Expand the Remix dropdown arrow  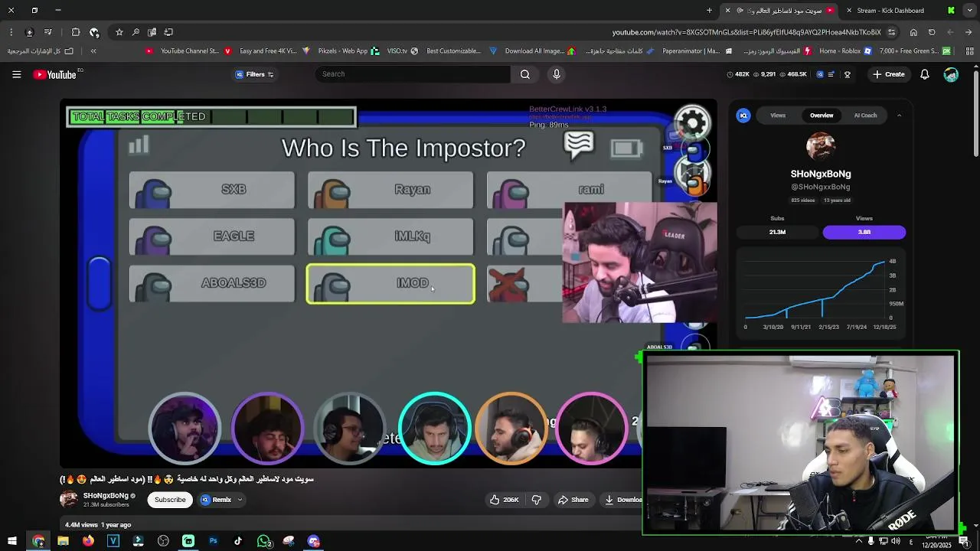click(x=240, y=500)
